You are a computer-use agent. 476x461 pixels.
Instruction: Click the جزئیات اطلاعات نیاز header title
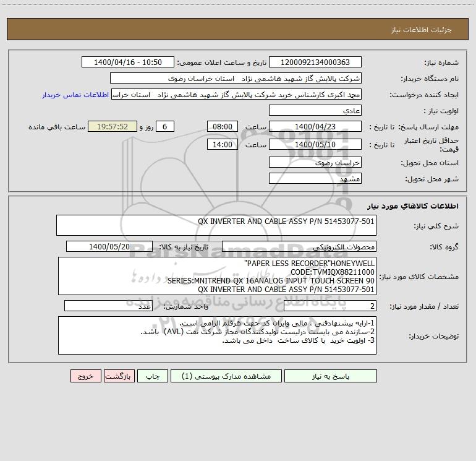pyautogui.click(x=422, y=30)
